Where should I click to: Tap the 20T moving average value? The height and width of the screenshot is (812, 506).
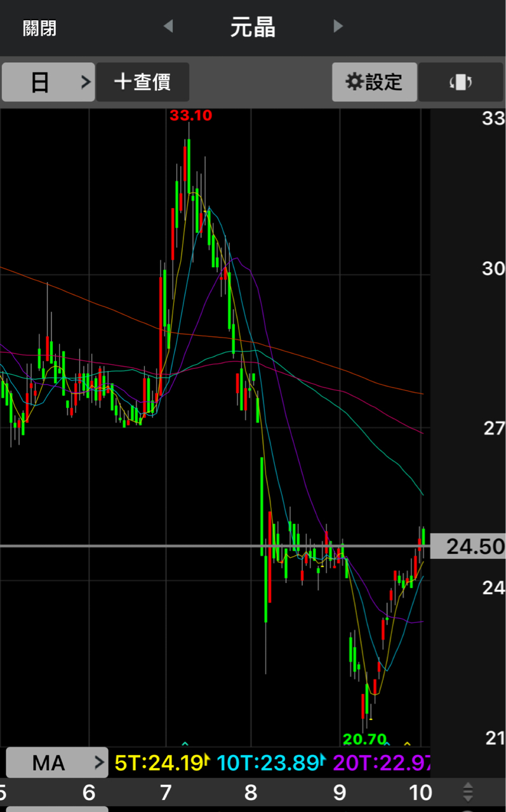(381, 763)
